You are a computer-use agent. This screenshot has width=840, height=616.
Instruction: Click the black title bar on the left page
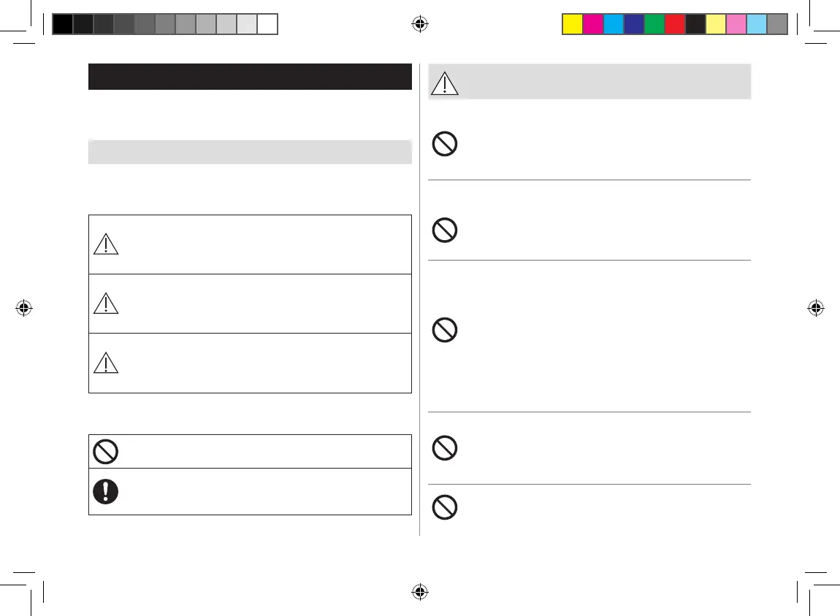250,77
